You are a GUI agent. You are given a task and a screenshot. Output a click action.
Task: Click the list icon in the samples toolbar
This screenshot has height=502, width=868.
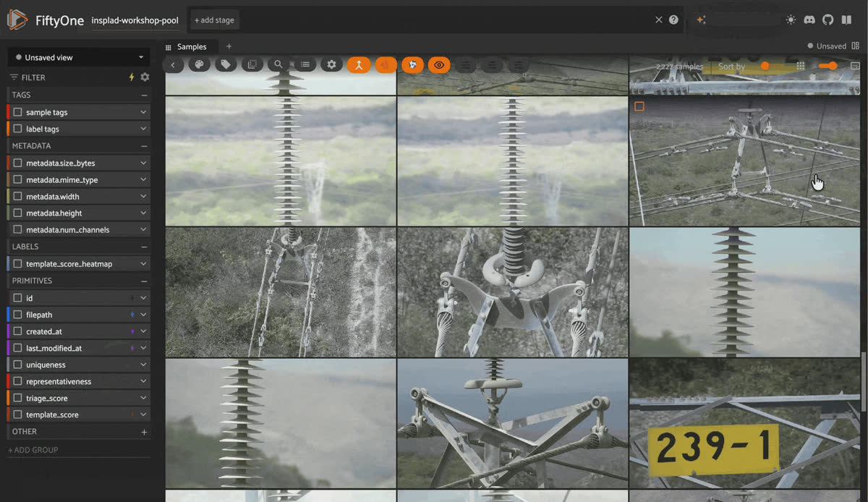305,64
